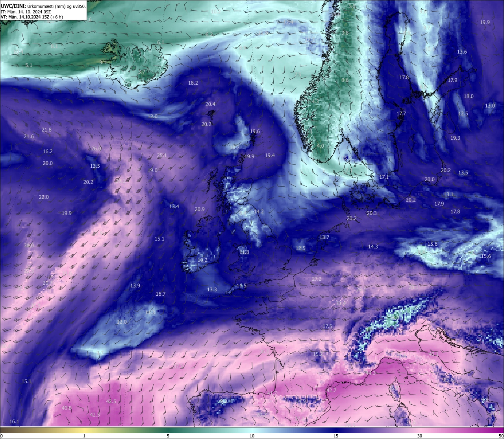Click the '1' tick on the colour scale
504x439 pixels.
[x=84, y=436]
